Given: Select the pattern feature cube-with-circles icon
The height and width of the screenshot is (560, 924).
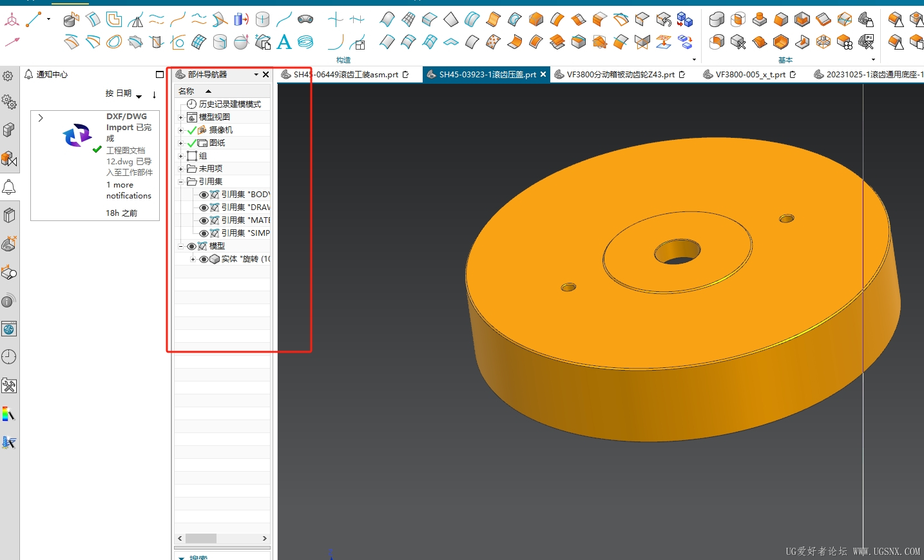Looking at the screenshot, I should coord(845,43).
